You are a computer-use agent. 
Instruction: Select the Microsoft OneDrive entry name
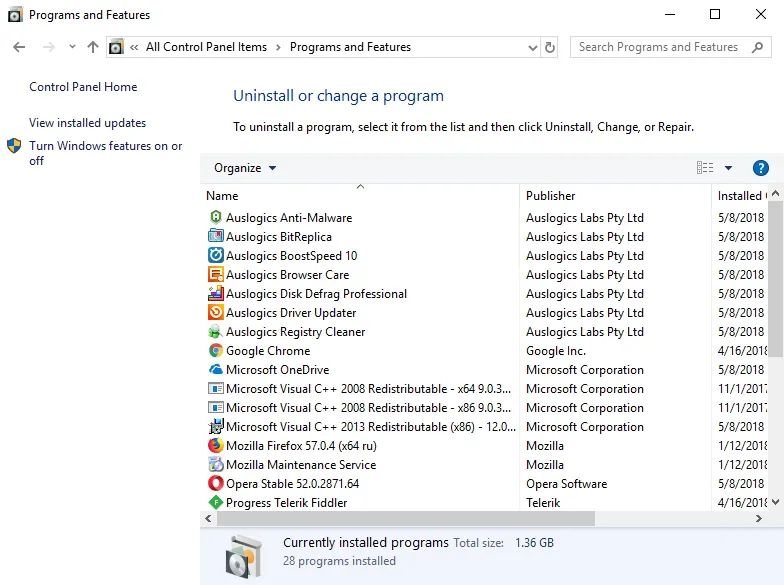[x=278, y=370]
